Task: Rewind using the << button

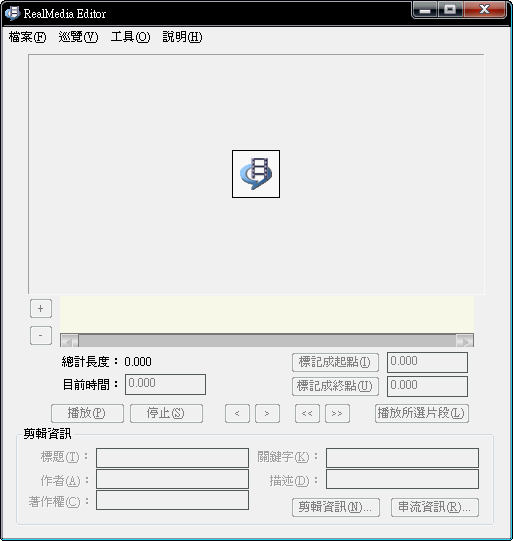Action: click(x=307, y=413)
